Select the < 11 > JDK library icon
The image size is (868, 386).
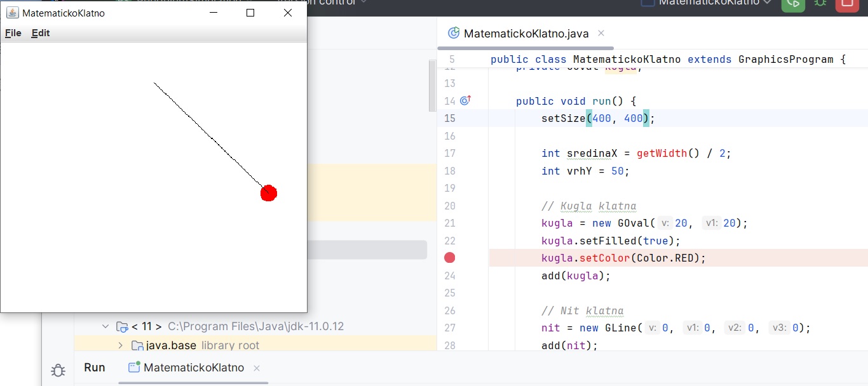click(123, 327)
